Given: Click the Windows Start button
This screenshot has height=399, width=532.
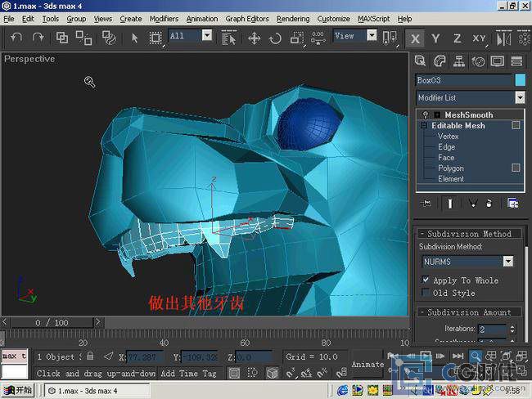Looking at the screenshot, I should point(18,391).
